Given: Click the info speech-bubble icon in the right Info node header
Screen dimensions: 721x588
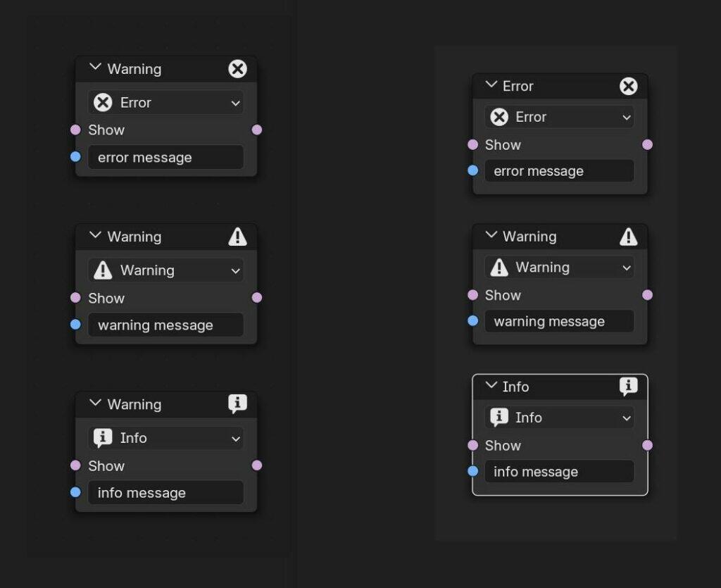Looking at the screenshot, I should point(628,386).
